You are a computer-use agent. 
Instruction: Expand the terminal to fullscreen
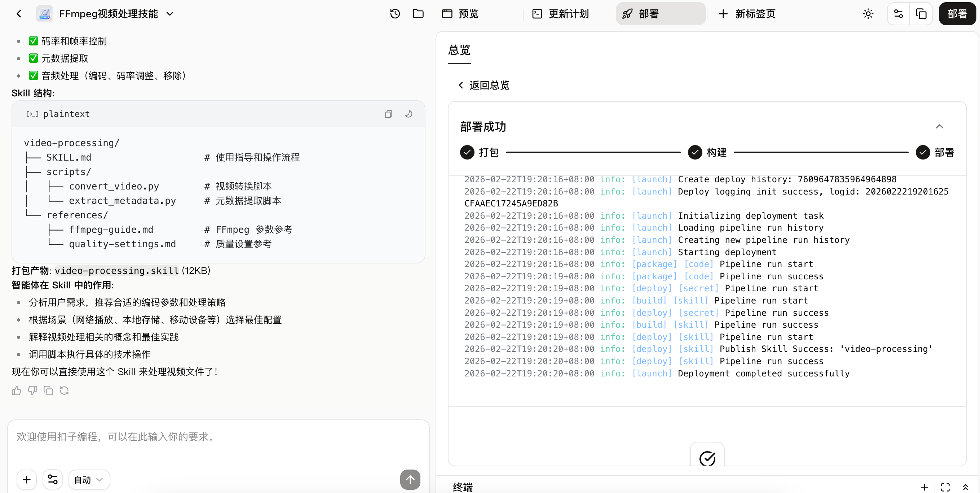pyautogui.click(x=945, y=487)
